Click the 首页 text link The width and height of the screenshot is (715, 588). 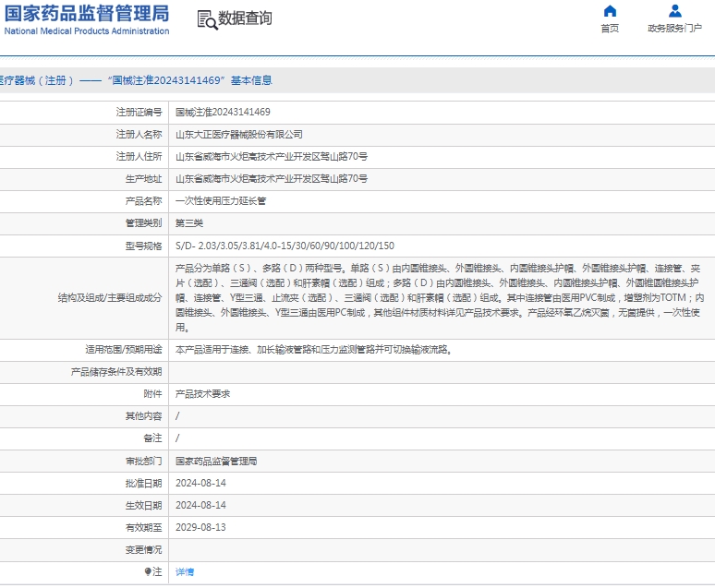pos(610,29)
